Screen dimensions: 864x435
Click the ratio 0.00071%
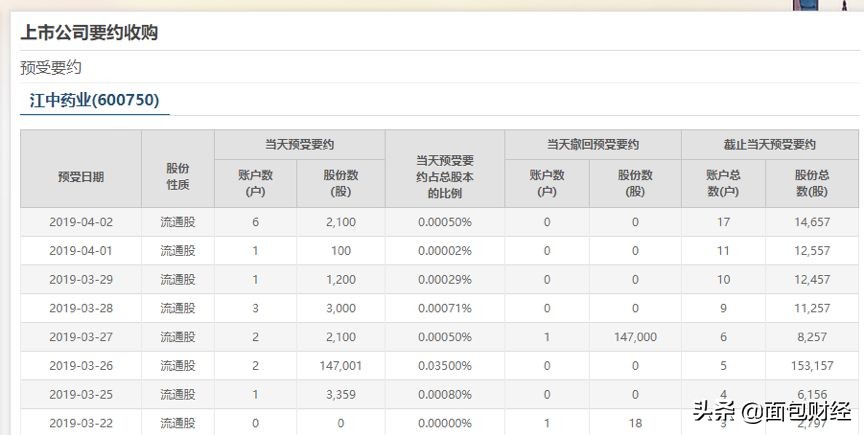[x=445, y=308]
